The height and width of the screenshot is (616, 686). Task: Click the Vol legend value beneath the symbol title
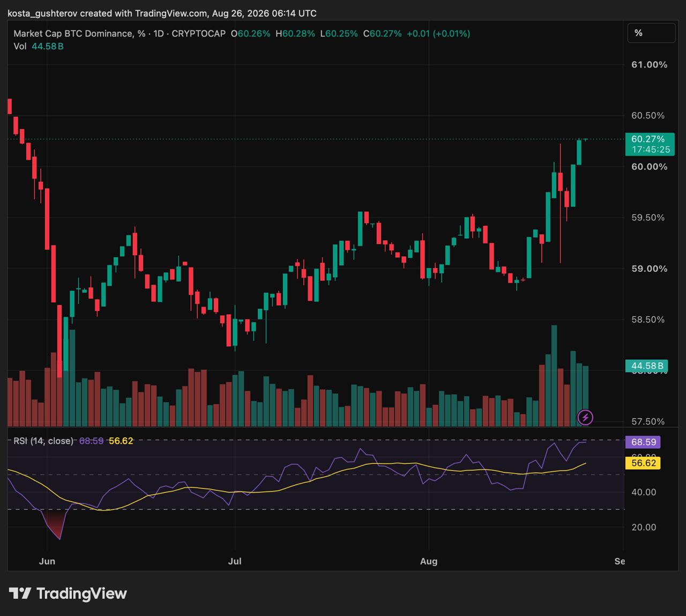click(x=48, y=46)
